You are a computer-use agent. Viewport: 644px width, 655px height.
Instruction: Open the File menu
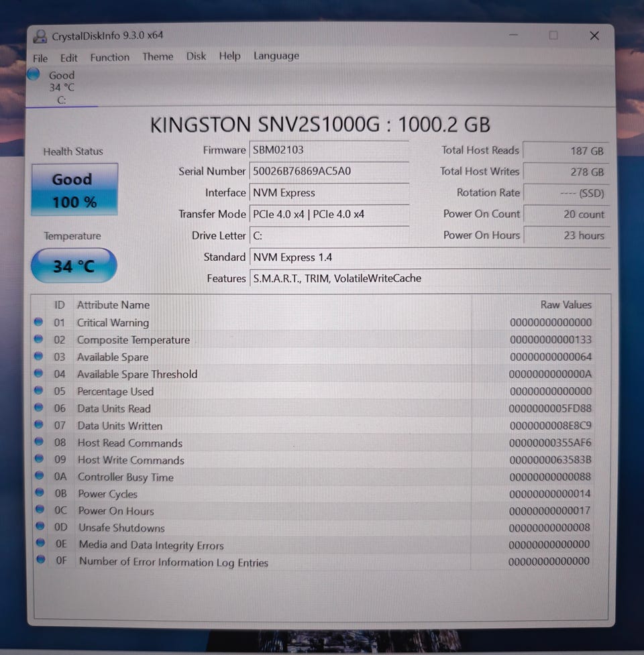tap(40, 58)
